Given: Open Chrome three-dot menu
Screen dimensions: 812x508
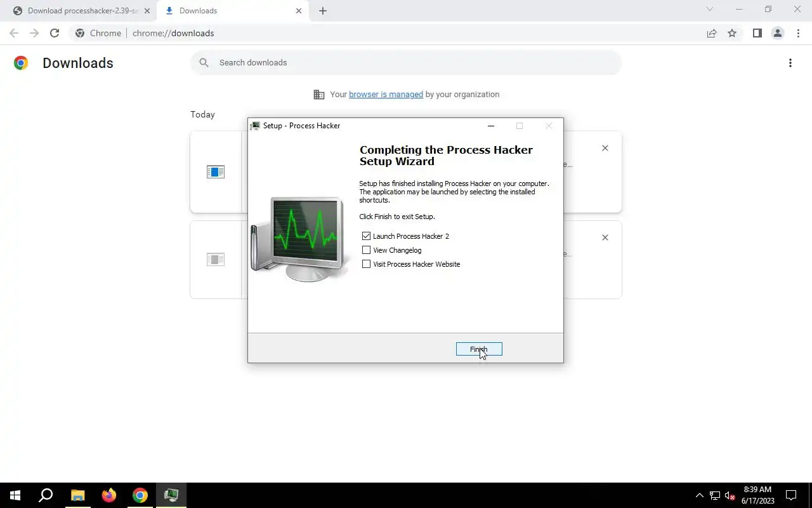Looking at the screenshot, I should pyautogui.click(x=798, y=33).
